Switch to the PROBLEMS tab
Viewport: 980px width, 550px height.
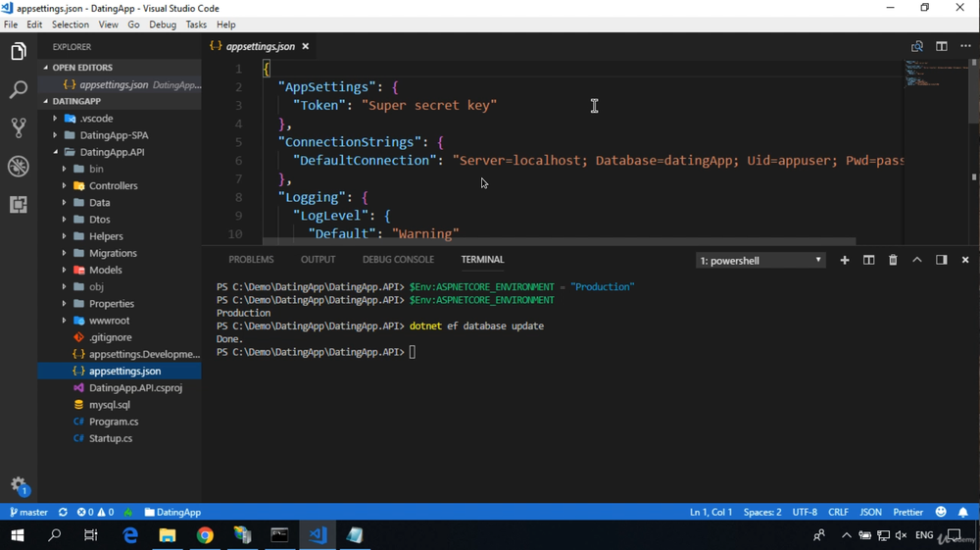(x=251, y=260)
